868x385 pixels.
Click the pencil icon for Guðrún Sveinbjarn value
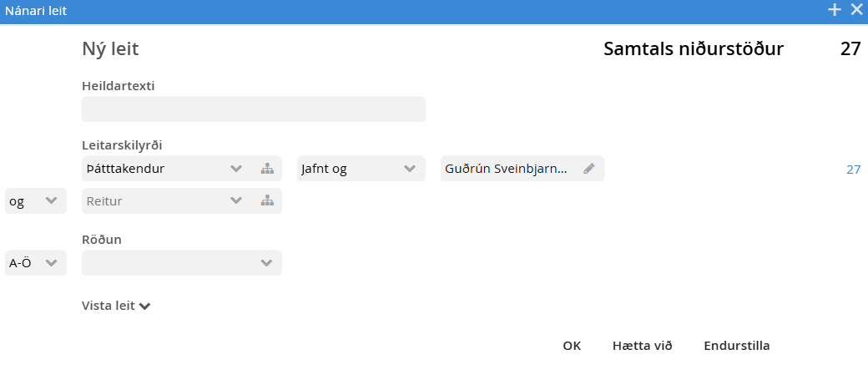[589, 169]
